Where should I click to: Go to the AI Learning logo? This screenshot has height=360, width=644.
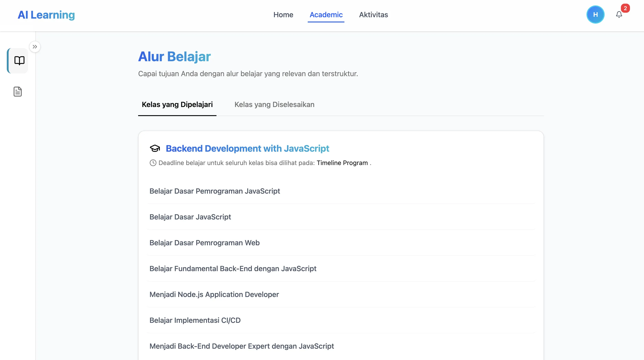coord(46,15)
